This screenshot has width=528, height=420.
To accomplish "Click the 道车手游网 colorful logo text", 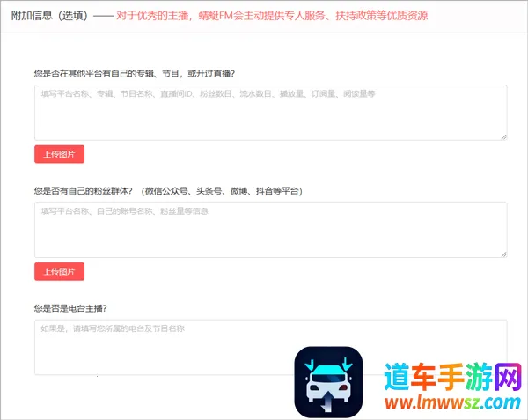I will click(448, 378).
